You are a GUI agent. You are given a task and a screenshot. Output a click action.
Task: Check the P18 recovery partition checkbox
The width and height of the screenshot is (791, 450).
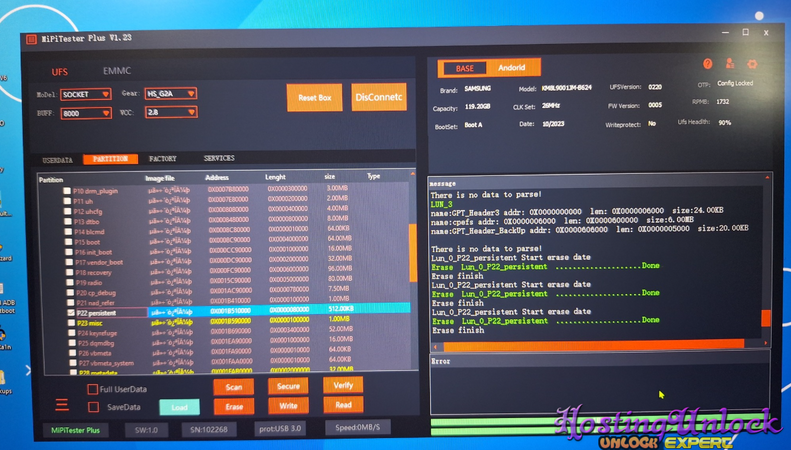pyautogui.click(x=68, y=271)
